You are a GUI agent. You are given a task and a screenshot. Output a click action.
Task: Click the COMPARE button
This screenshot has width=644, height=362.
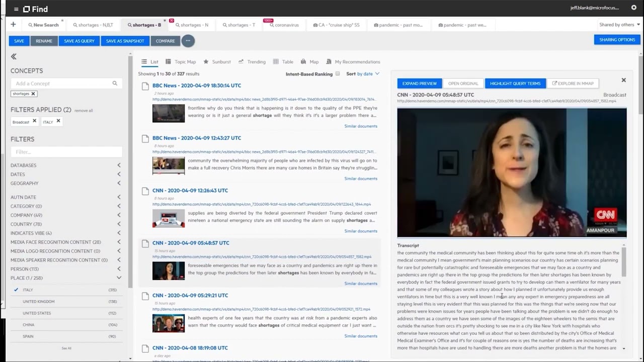point(165,41)
